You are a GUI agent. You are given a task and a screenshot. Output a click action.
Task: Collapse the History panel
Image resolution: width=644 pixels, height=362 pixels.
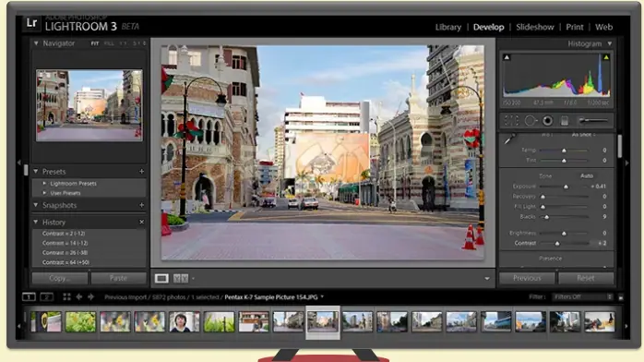point(36,222)
